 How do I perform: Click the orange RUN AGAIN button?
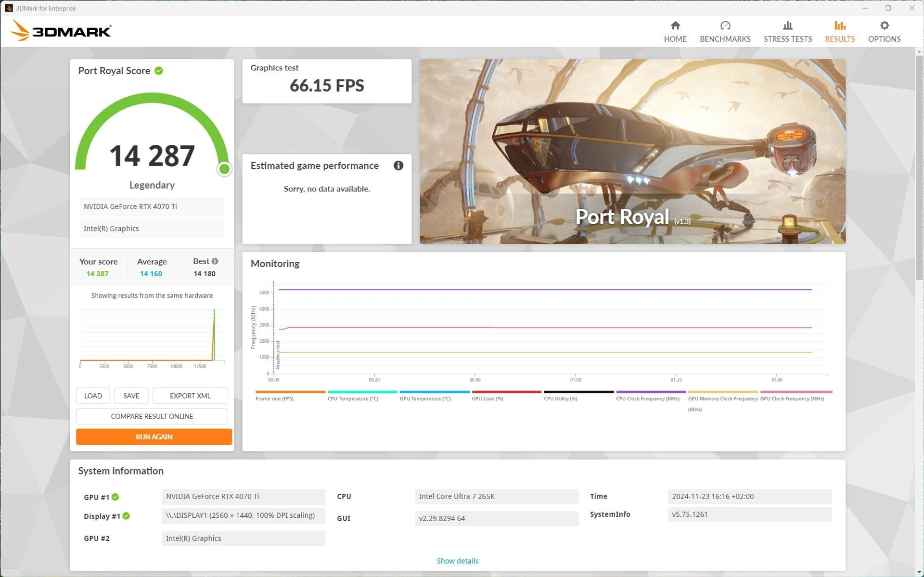(154, 436)
